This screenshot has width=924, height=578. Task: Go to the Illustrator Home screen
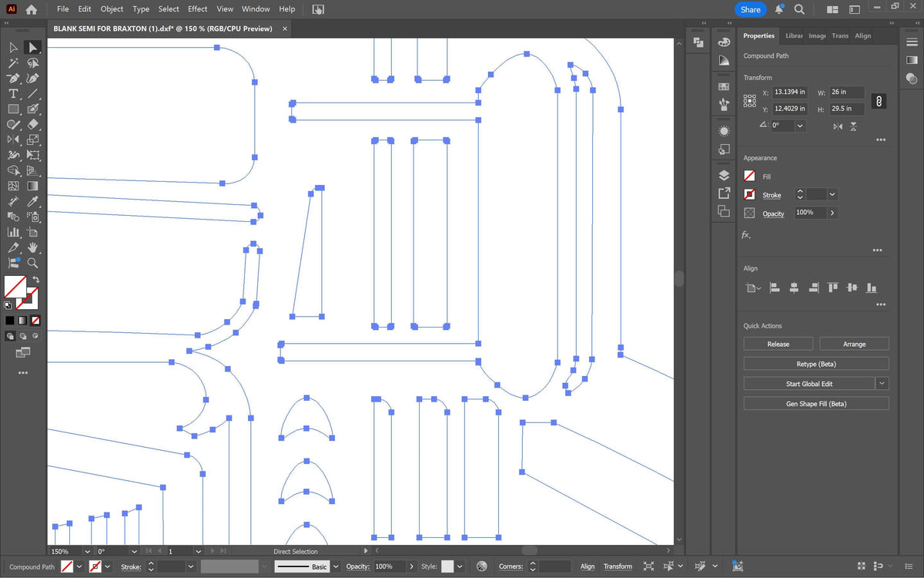31,9
